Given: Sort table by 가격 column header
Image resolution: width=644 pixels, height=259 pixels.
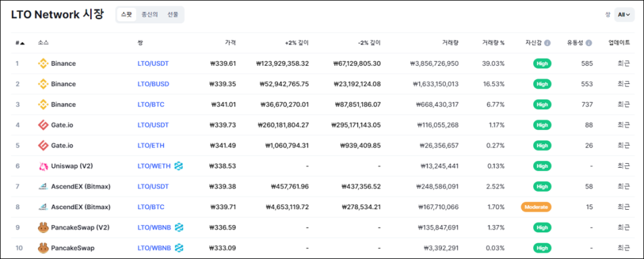Looking at the screenshot, I should point(231,43).
